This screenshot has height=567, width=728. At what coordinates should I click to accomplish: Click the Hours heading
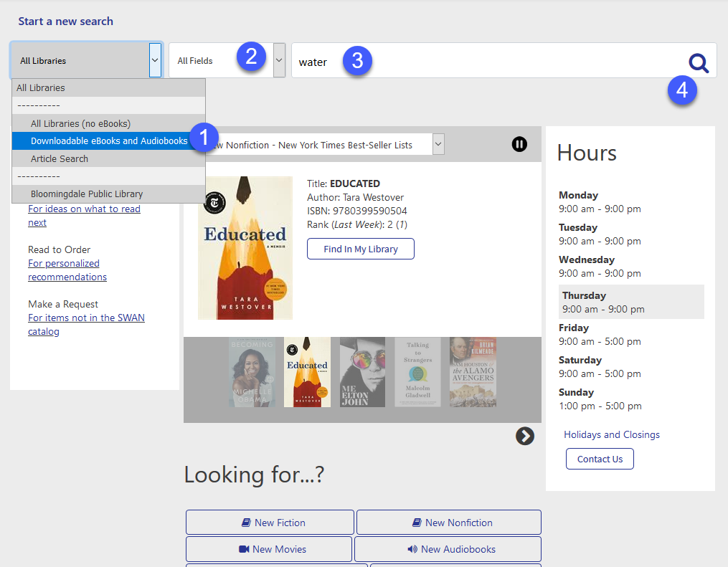click(587, 153)
